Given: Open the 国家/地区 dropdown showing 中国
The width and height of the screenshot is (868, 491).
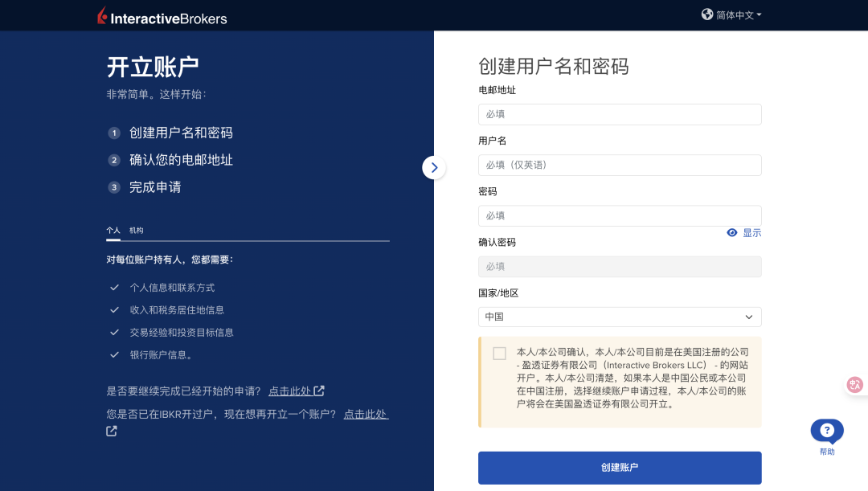Looking at the screenshot, I should coord(620,317).
